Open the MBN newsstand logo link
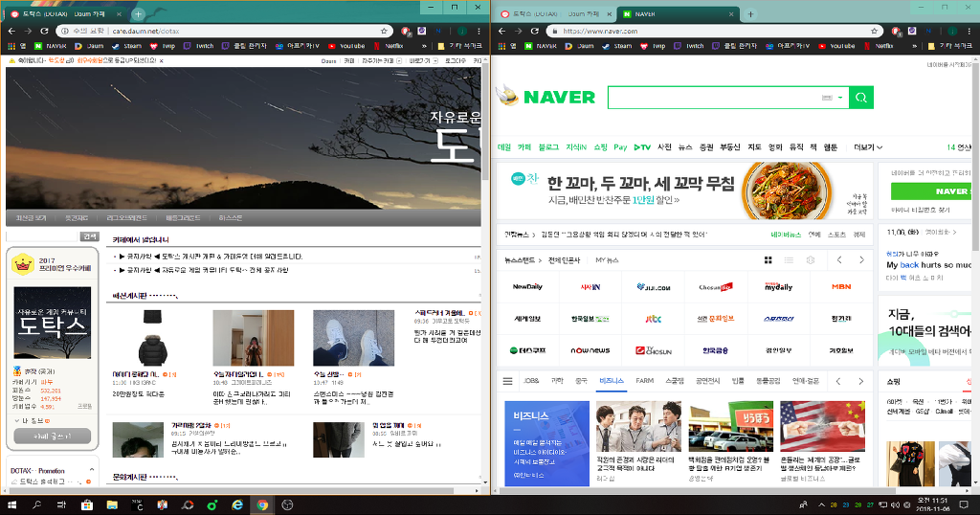This screenshot has width=980, height=515. point(841,287)
